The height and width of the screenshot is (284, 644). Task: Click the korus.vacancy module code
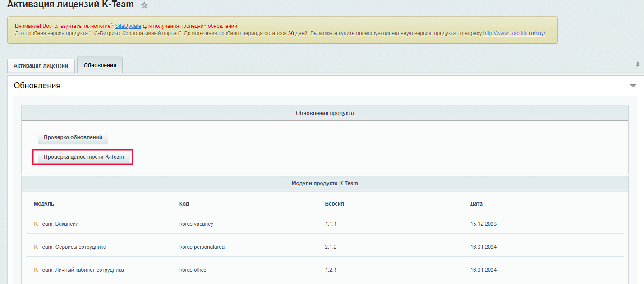click(196, 224)
